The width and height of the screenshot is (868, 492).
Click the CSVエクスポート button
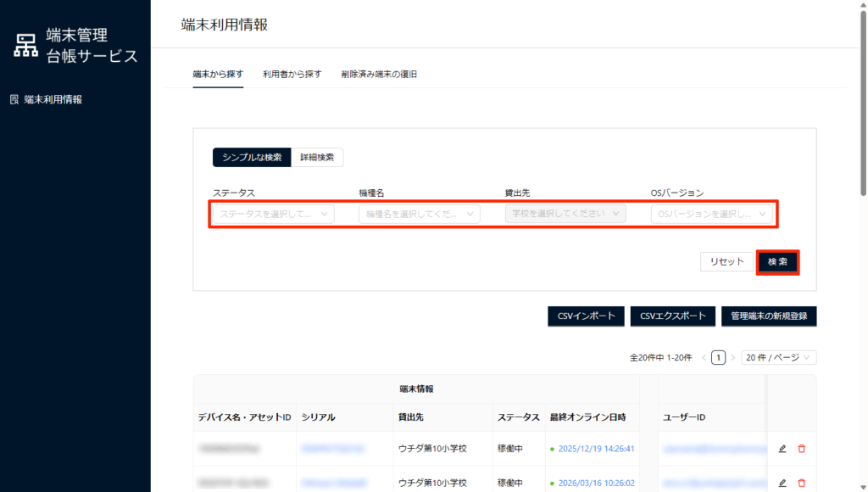(673, 316)
